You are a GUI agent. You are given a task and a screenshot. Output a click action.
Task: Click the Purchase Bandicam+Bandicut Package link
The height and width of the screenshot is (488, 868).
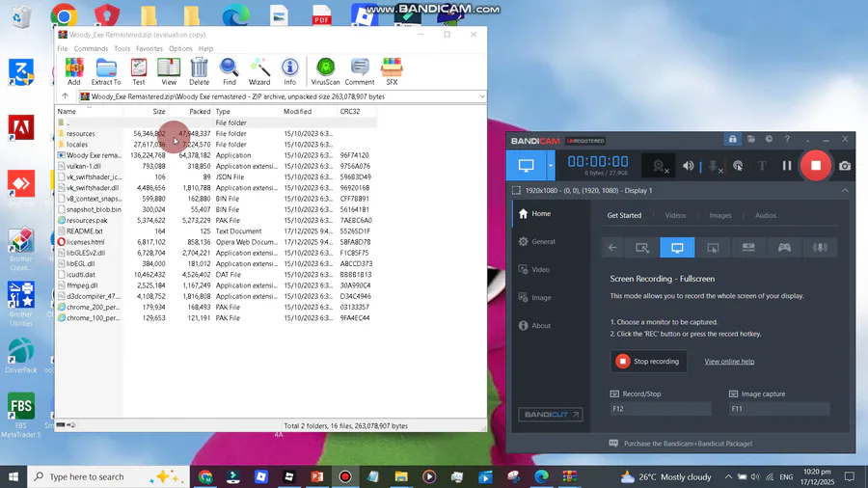(x=688, y=444)
